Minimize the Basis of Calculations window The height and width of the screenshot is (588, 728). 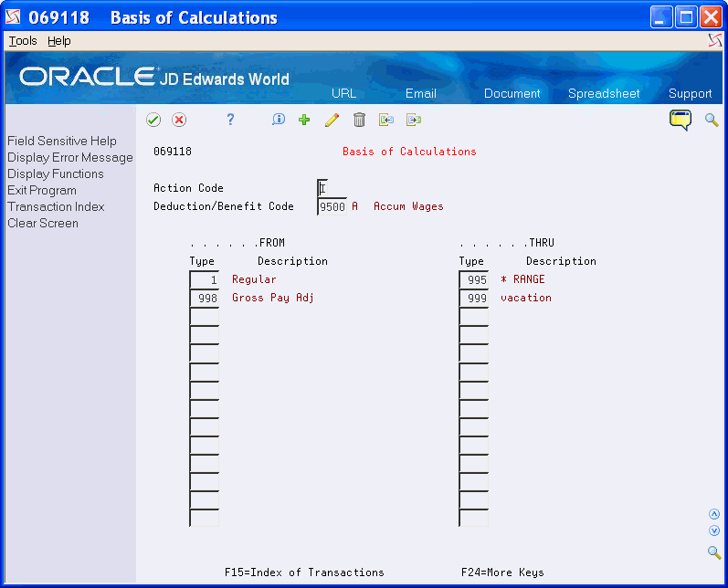661,17
